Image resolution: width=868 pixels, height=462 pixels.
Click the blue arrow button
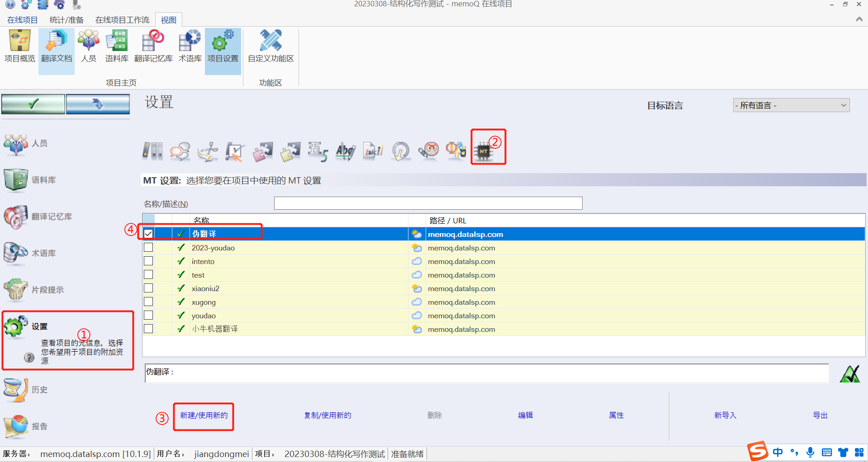click(98, 104)
